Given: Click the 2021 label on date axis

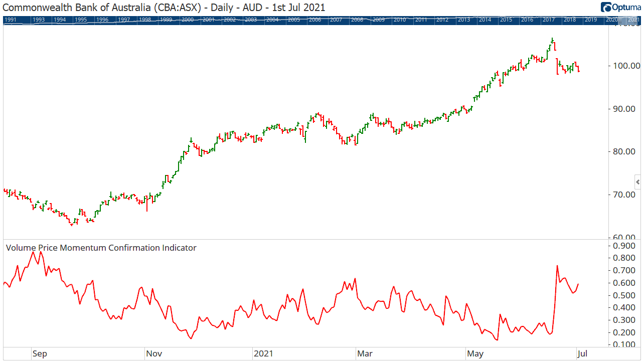Looking at the screenshot, I should click(263, 354).
